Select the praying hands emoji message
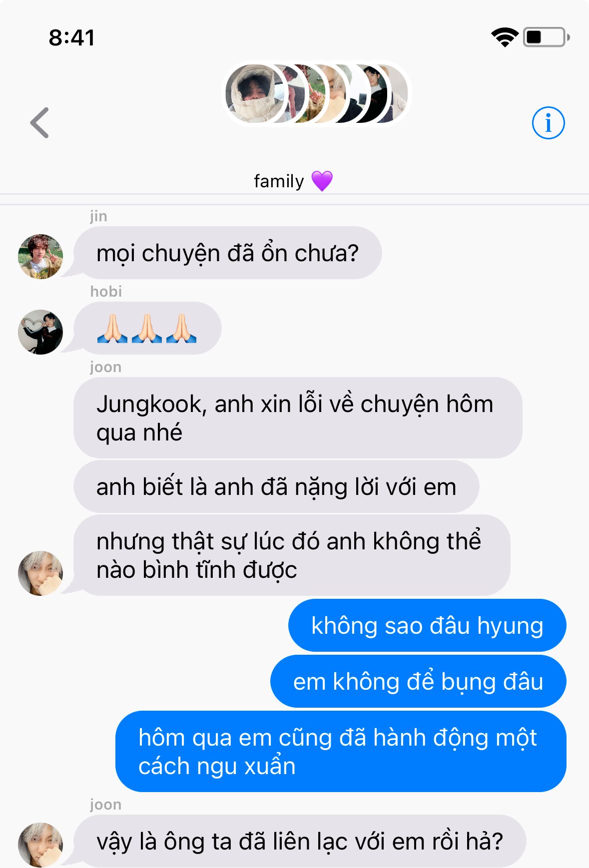 pos(148,328)
